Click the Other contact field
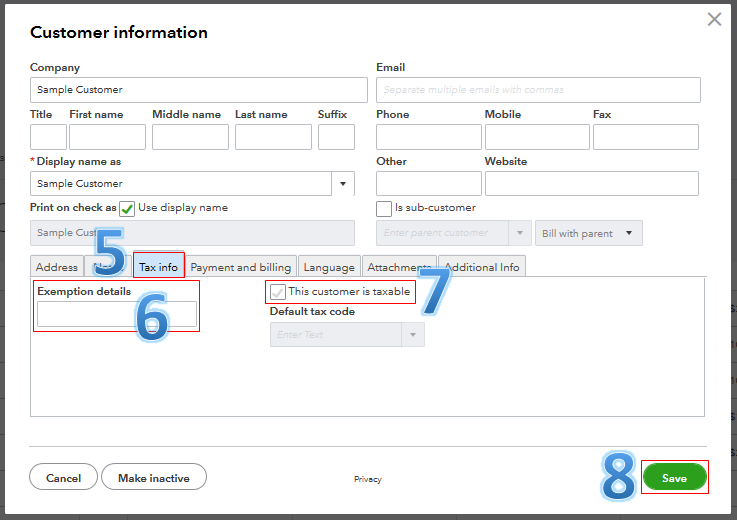Image resolution: width=737 pixels, height=520 pixels. (x=429, y=183)
